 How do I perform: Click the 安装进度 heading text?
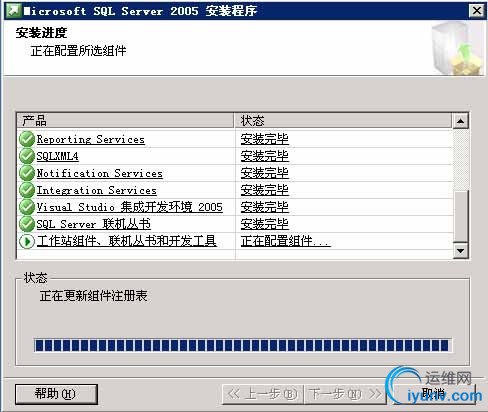click(41, 33)
